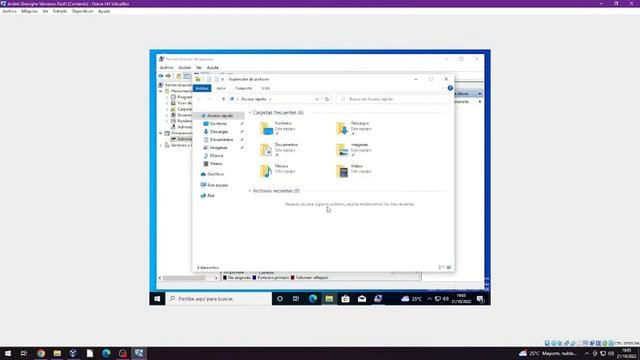Select Imágenes in the Explorer navigation pane
Screen dimensions: 640x360
218,147
